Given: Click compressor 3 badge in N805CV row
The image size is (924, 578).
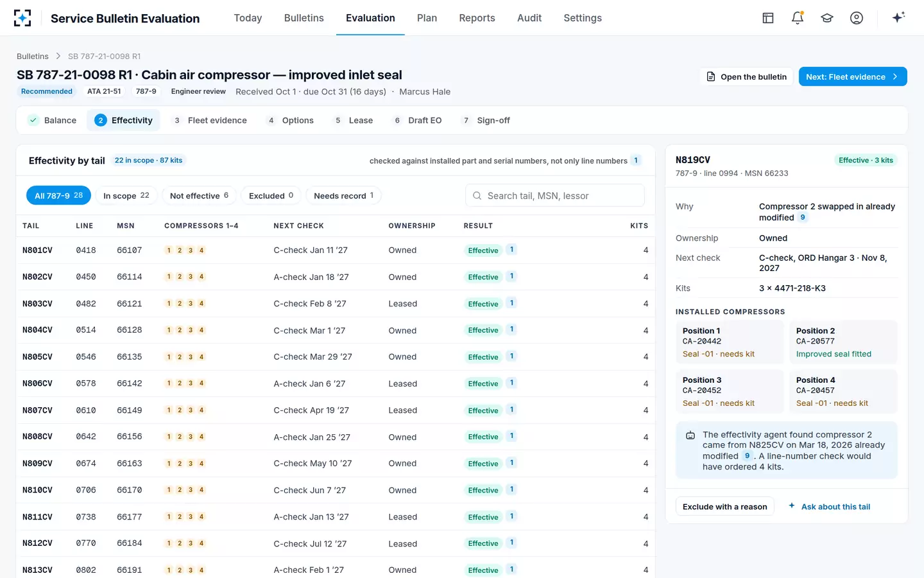Looking at the screenshot, I should click(191, 357).
